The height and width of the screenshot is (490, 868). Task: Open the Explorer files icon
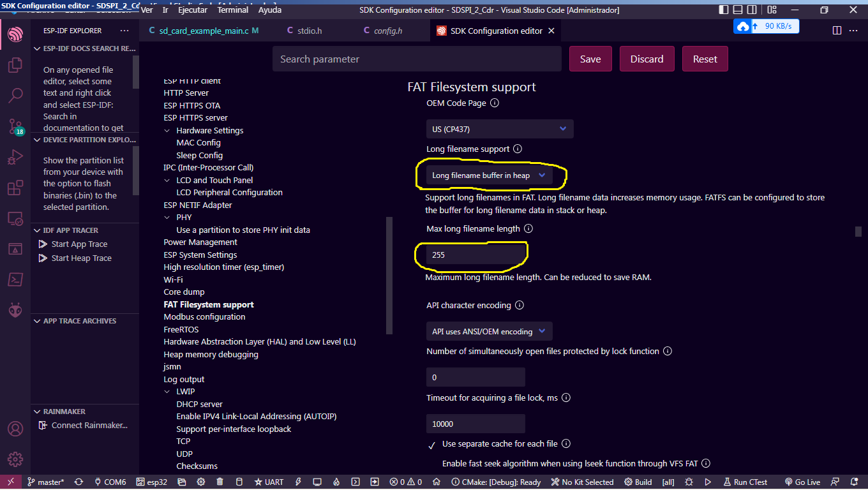[15, 65]
